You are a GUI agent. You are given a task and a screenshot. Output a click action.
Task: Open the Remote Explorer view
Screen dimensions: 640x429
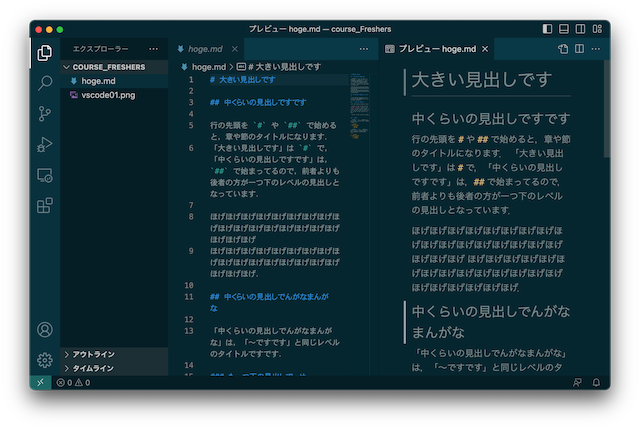(x=44, y=176)
